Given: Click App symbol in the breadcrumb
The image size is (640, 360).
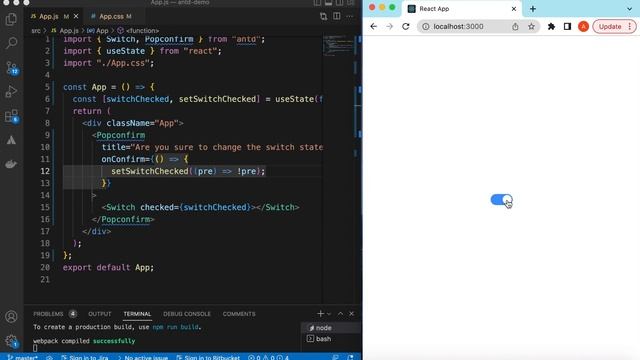Looking at the screenshot, I should pyautogui.click(x=98, y=31).
